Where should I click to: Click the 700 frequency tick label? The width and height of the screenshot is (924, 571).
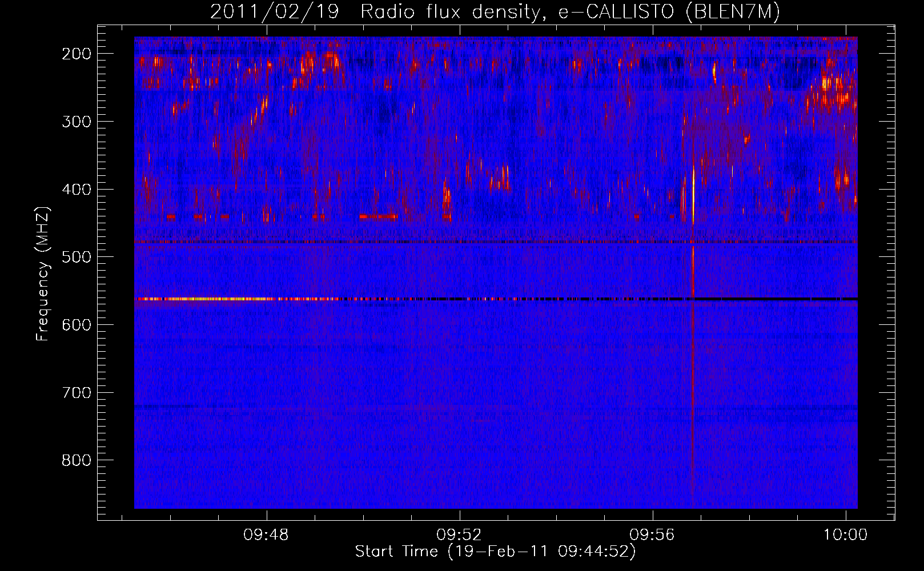click(x=77, y=393)
